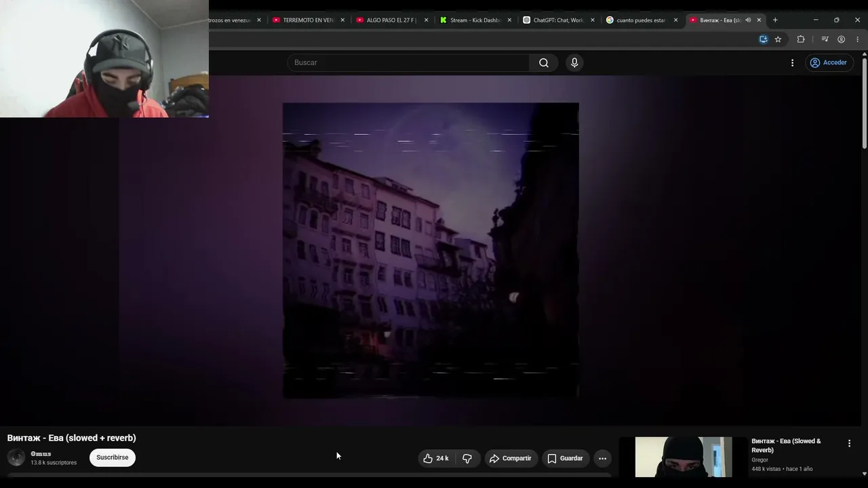This screenshot has width=868, height=488.
Task: Click the scrollbar down arrow
Action: click(865, 474)
